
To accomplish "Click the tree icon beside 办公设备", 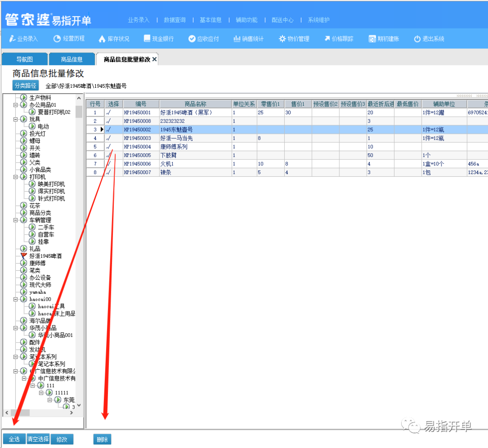I will [23, 277].
